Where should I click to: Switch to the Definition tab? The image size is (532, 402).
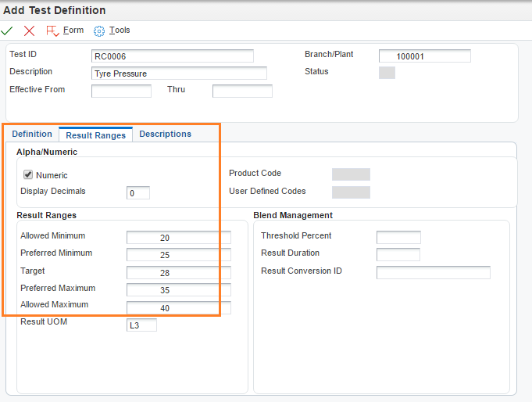click(x=32, y=134)
